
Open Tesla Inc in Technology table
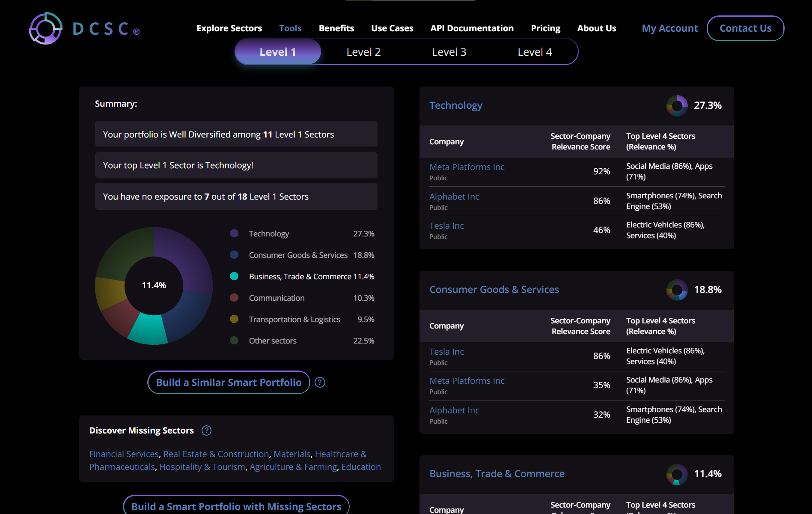446,226
